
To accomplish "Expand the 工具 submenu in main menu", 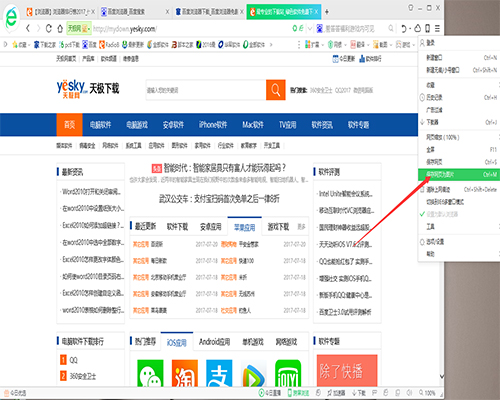I will (459, 227).
